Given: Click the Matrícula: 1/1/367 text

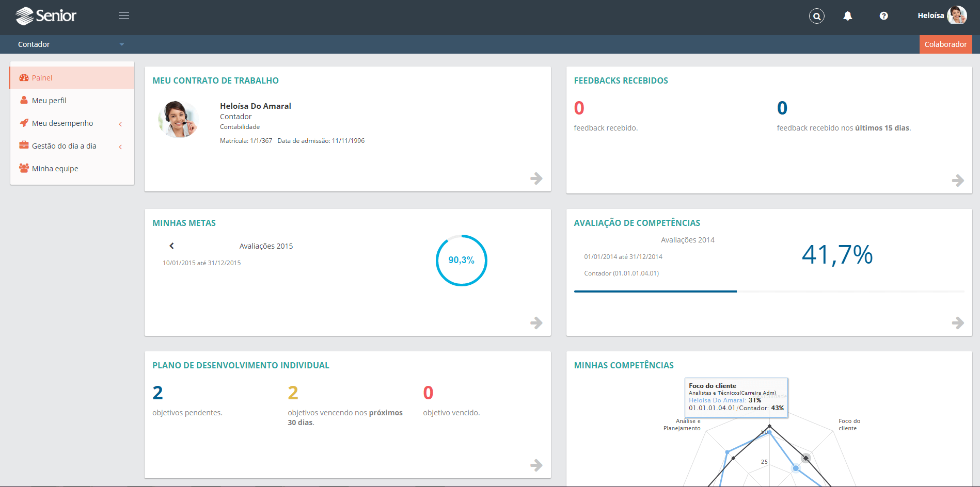Looking at the screenshot, I should (x=246, y=141).
